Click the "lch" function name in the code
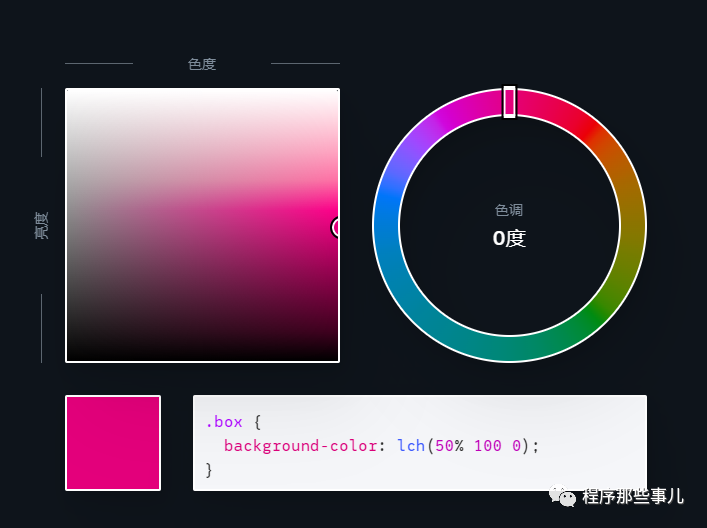707x528 pixels. tap(411, 445)
